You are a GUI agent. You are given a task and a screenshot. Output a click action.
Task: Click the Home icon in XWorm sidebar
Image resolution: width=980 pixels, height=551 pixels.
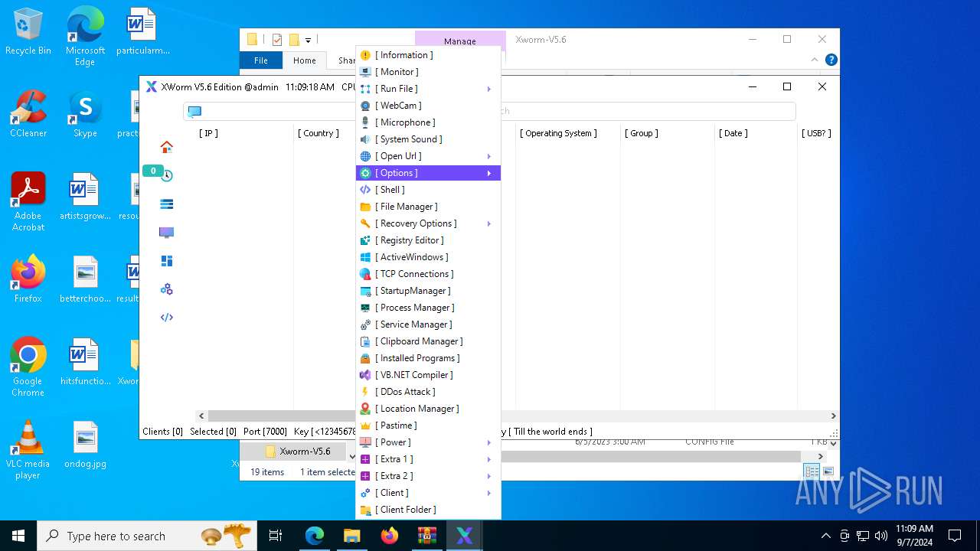pyautogui.click(x=166, y=147)
